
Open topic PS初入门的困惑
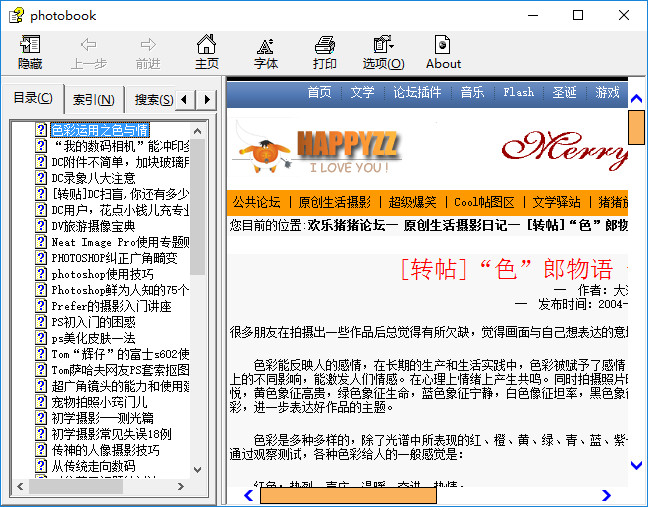coord(93,322)
